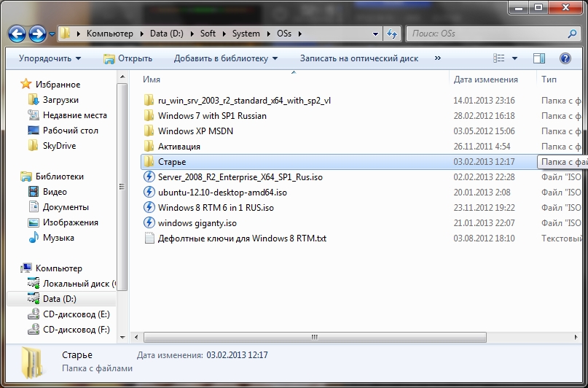588x388 pixels.
Task: Click the magnifier icon in the search box
Action: (572, 34)
